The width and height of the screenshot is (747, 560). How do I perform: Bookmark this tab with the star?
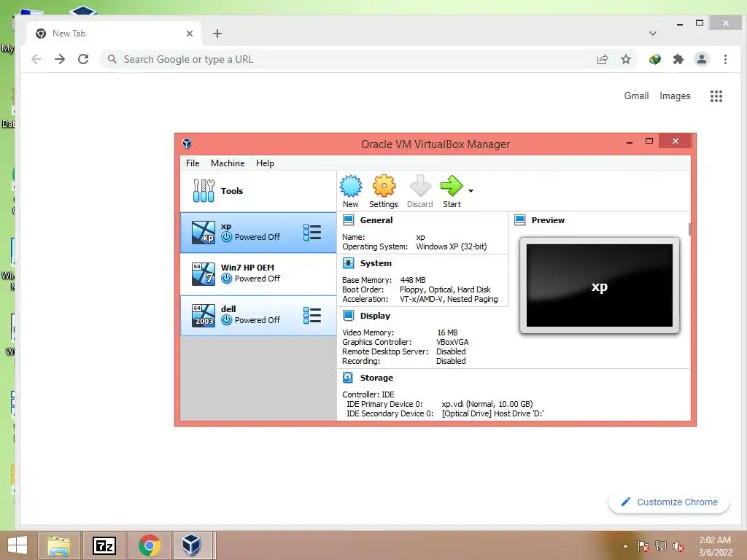click(x=625, y=59)
